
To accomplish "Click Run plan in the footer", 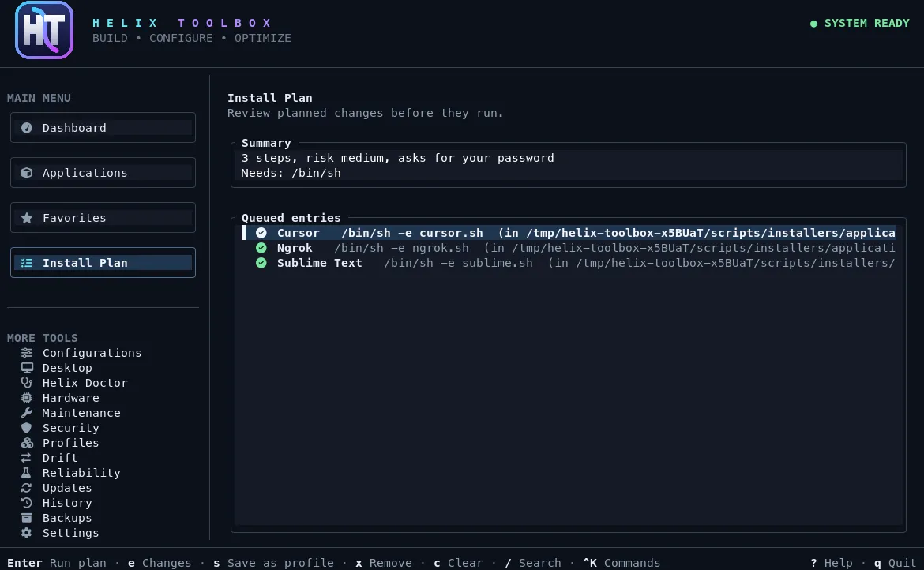I will [x=57, y=563].
